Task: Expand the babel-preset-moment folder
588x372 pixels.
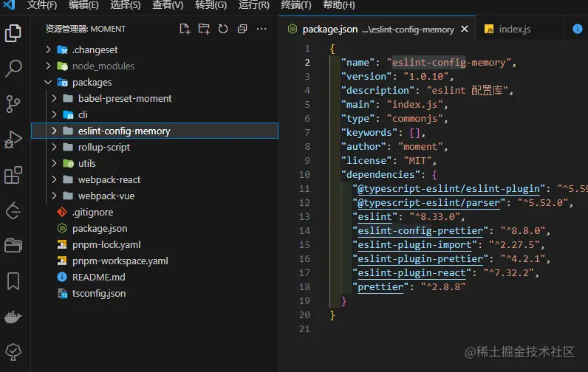Action: [54, 98]
